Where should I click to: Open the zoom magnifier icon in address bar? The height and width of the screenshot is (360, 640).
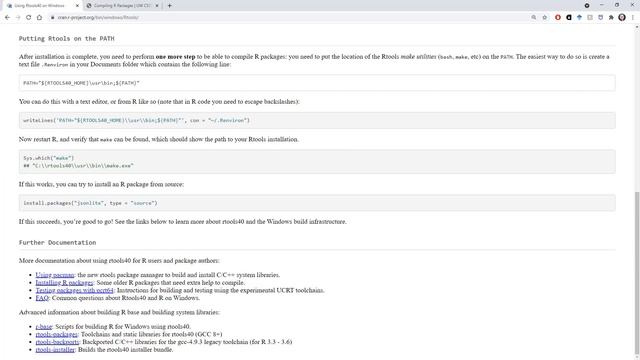[533, 18]
